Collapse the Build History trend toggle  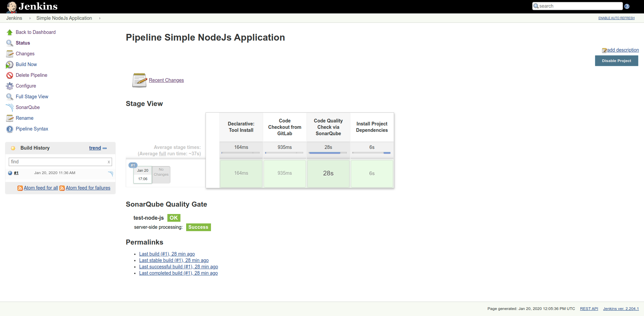pos(105,148)
